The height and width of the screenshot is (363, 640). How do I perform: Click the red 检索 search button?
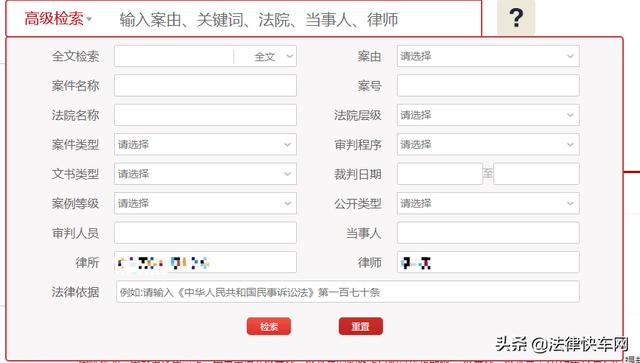[269, 326]
